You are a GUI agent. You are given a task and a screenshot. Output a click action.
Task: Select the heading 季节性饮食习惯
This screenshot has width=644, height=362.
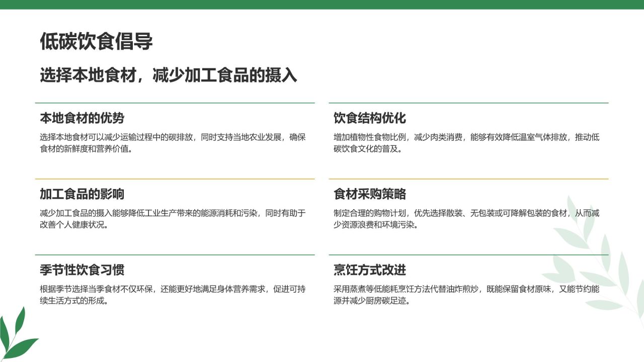(x=82, y=270)
